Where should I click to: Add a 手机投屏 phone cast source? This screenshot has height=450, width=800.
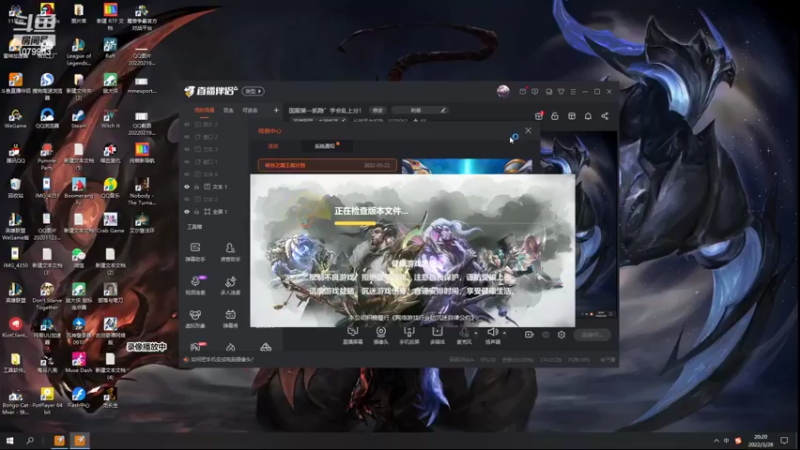click(x=409, y=335)
